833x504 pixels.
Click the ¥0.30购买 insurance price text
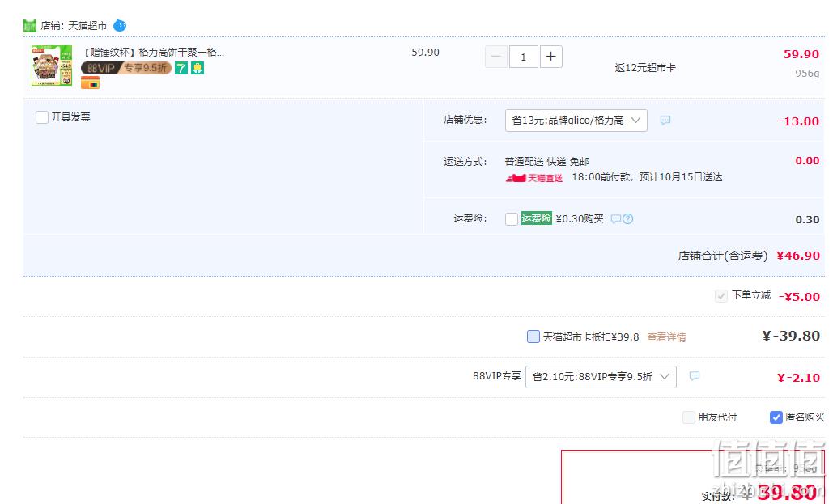coord(580,218)
